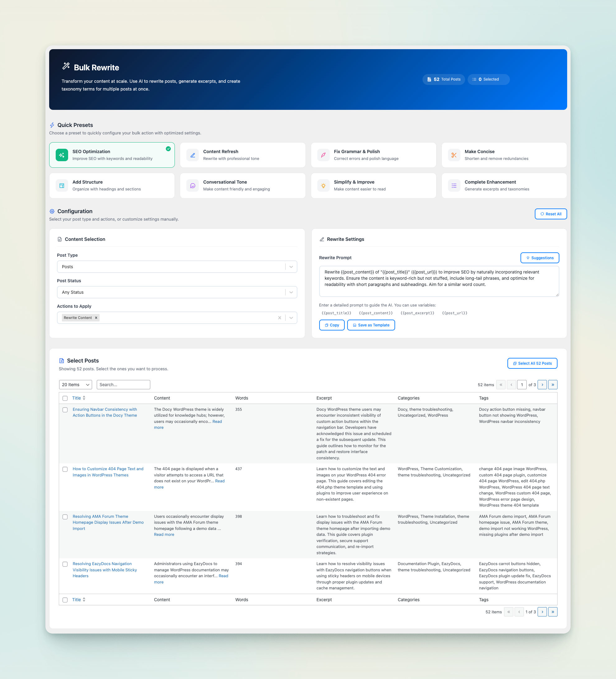The image size is (616, 679).
Task: Remove the Rewrite Content action tag
Action: (96, 318)
